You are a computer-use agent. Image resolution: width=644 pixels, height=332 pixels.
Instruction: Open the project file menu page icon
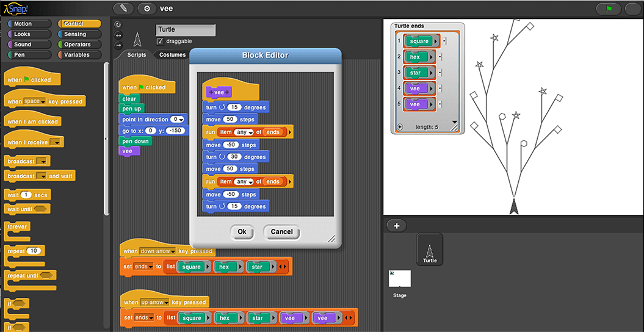[x=123, y=9]
